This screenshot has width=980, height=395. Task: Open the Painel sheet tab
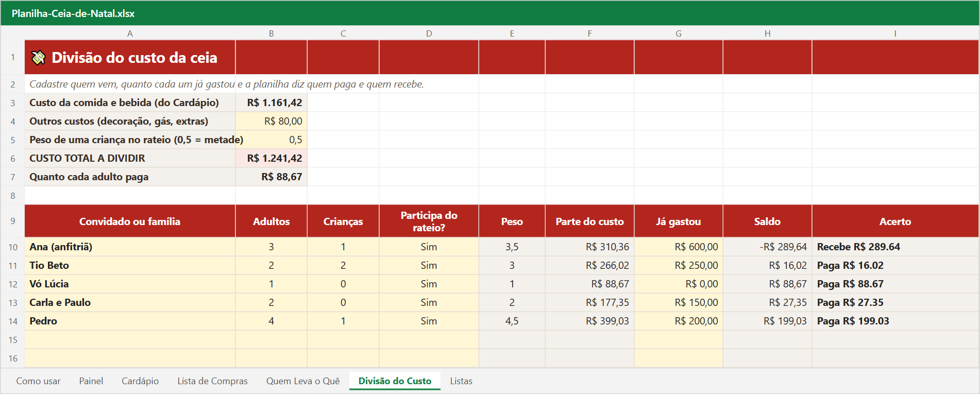pyautogui.click(x=91, y=381)
